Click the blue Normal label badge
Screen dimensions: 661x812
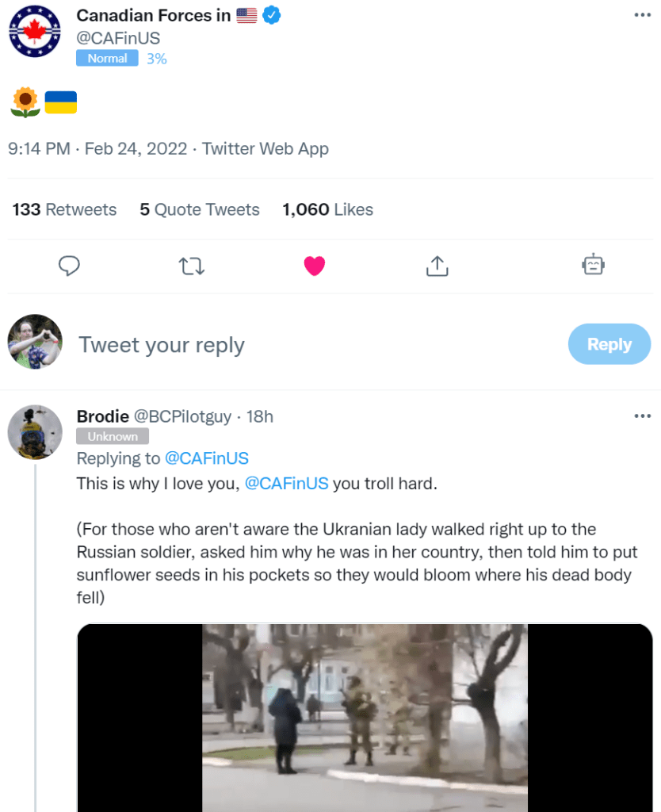coord(107,58)
